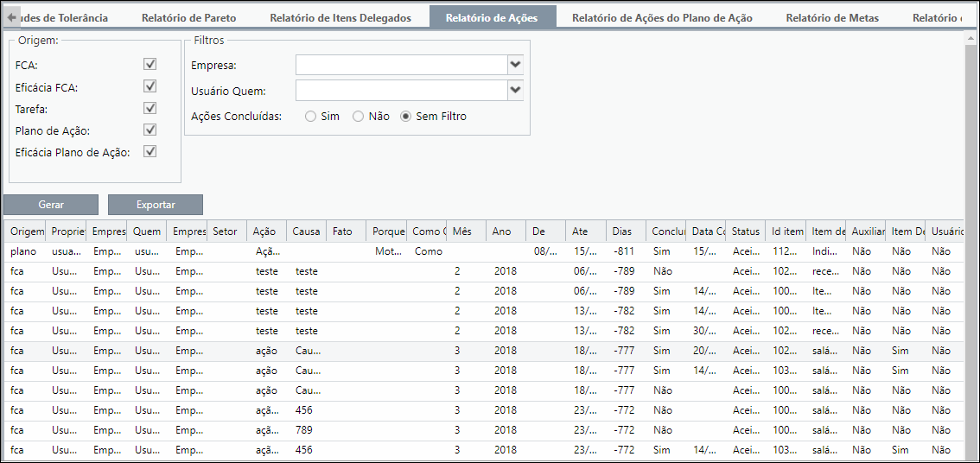The height and width of the screenshot is (463, 980).
Task: Click the Exportar button
Action: click(156, 205)
